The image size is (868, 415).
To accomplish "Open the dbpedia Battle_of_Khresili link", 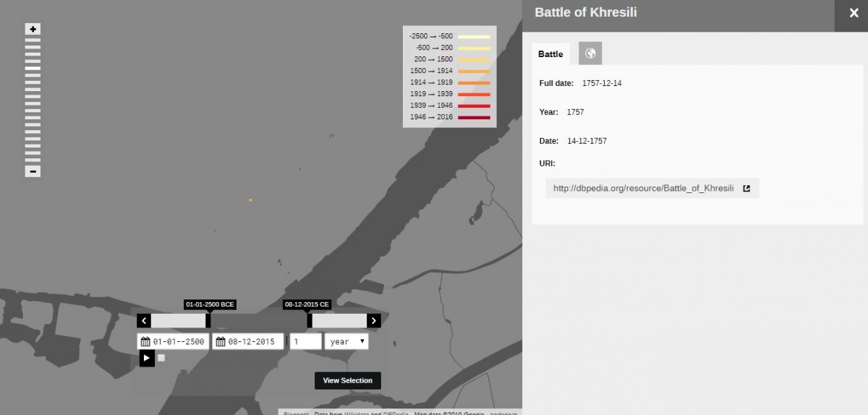I will [x=643, y=189].
